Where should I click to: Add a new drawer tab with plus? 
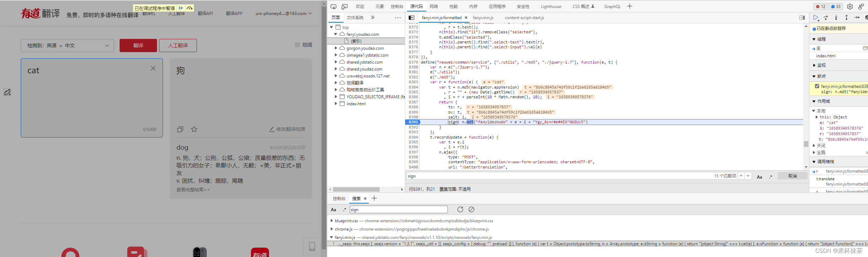pos(374,198)
